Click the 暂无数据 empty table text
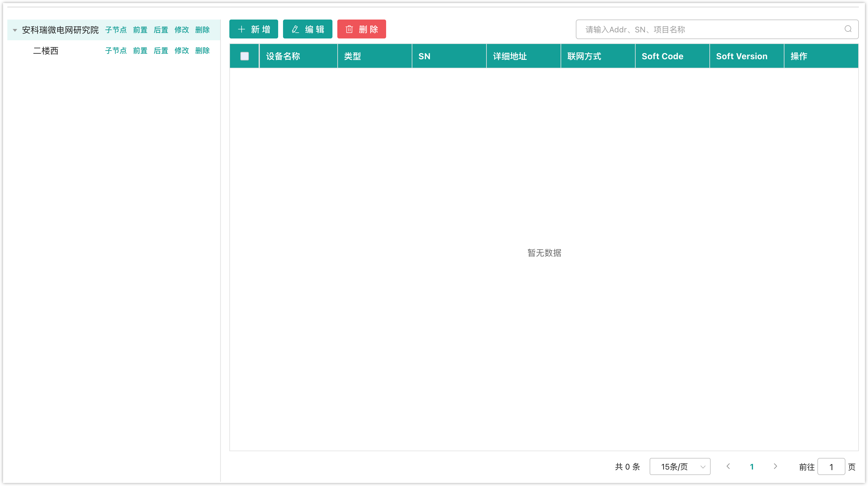The image size is (868, 486). tap(544, 253)
